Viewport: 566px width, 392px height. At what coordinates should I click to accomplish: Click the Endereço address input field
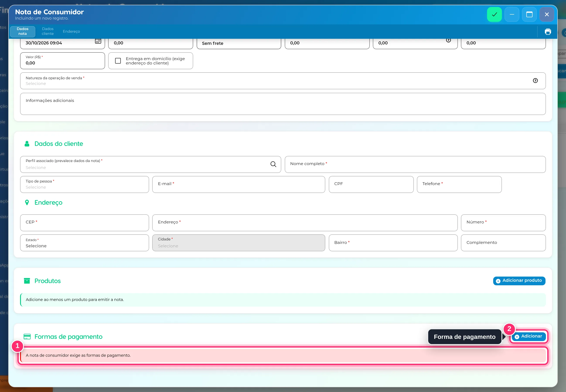click(x=305, y=223)
